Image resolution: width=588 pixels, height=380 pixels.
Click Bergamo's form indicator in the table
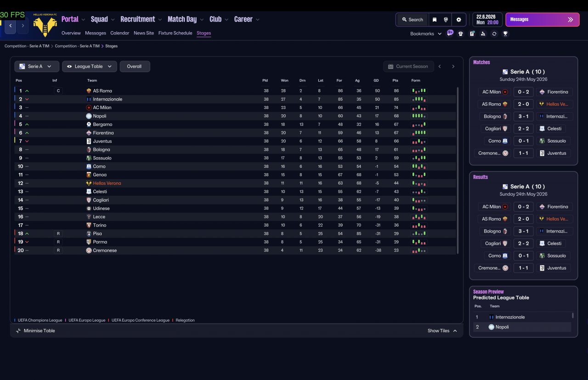pos(418,125)
